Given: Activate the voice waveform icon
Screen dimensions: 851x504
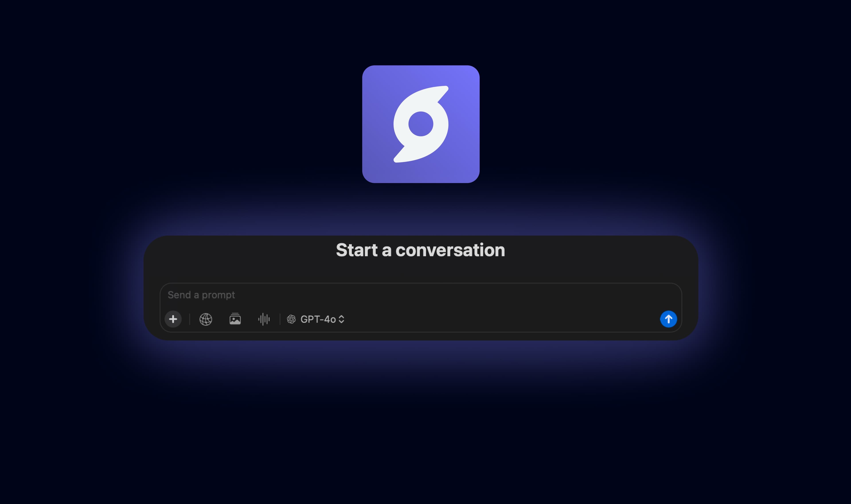Looking at the screenshot, I should [x=264, y=319].
